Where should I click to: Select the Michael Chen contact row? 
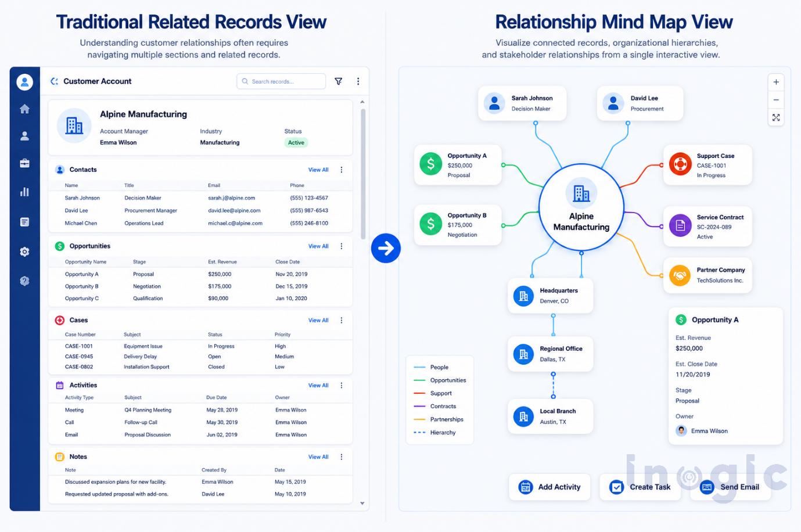(x=200, y=223)
